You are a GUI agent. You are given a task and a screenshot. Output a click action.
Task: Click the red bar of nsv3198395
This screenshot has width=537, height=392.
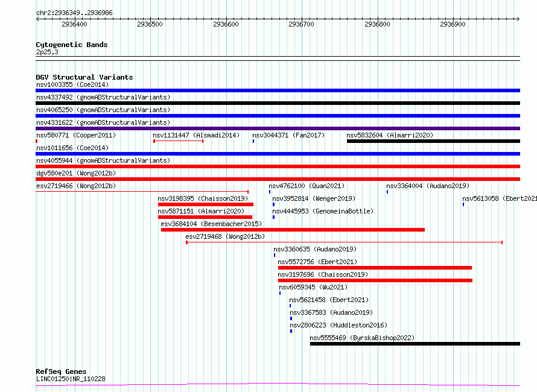[206, 204]
